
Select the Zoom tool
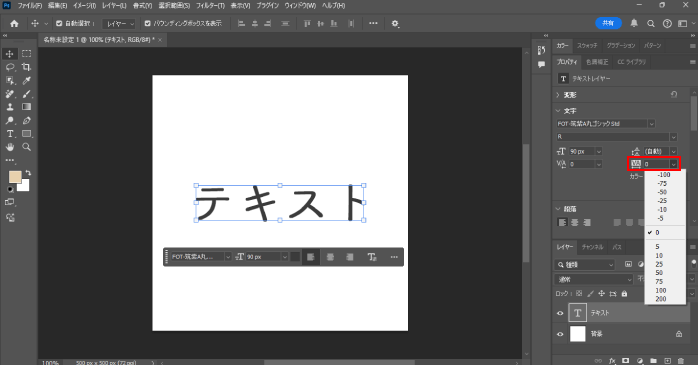pos(27,147)
